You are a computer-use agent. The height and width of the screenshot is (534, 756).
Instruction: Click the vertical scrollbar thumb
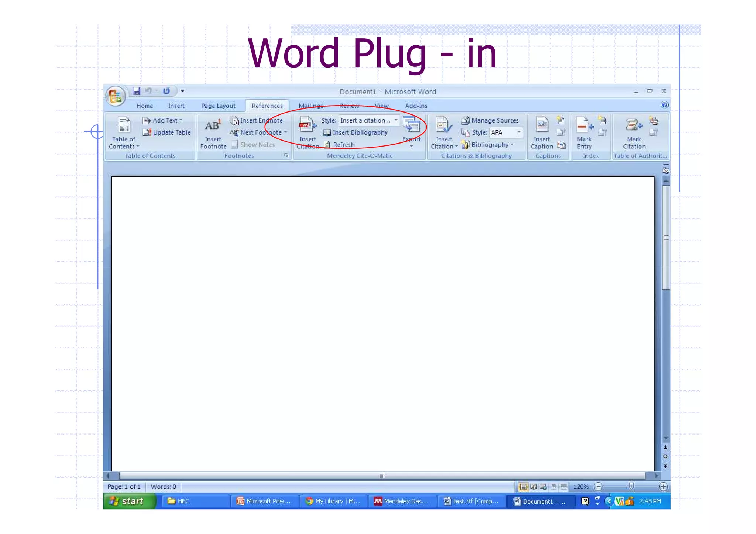point(666,238)
